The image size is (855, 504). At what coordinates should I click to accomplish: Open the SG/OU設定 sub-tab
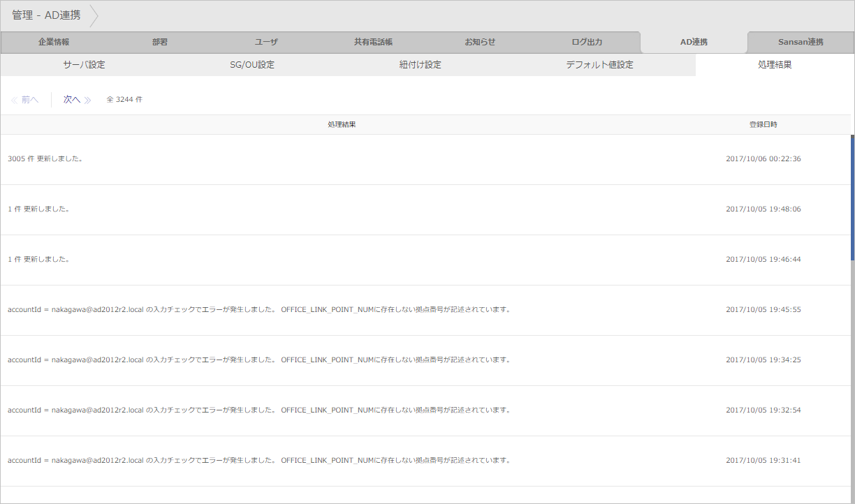(x=252, y=65)
